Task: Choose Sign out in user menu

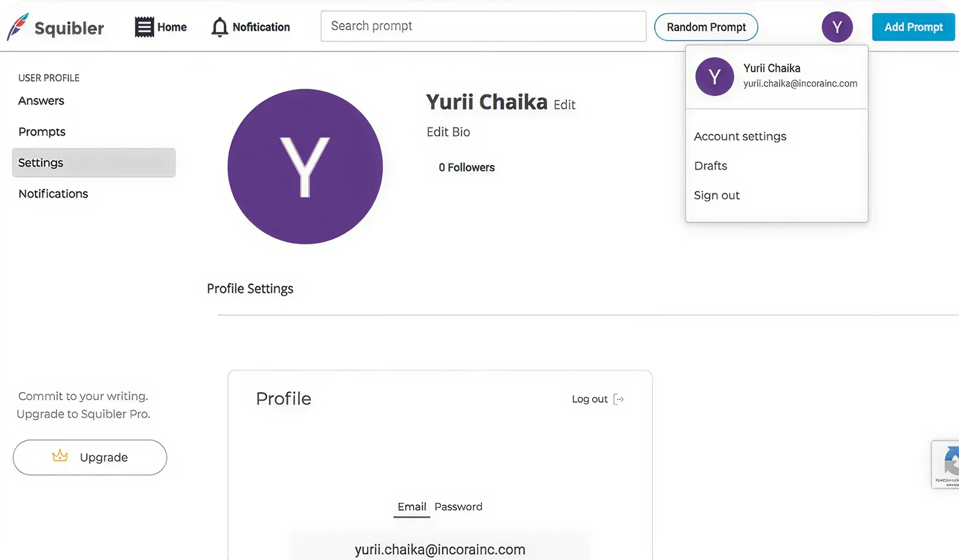Action: [x=717, y=195]
